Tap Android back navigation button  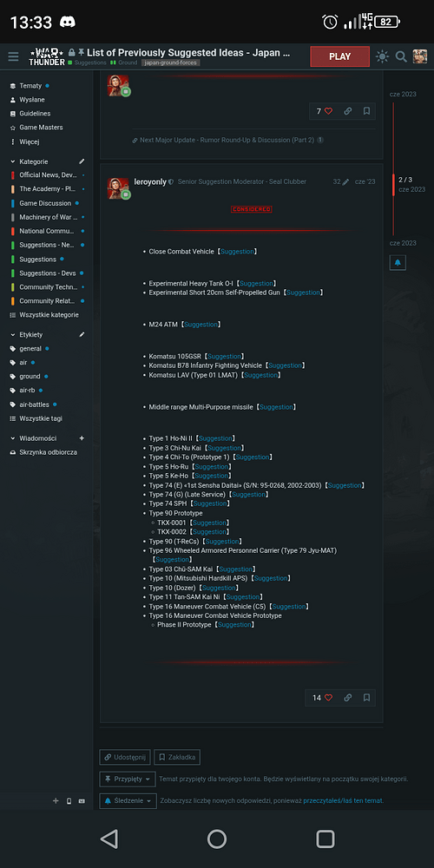click(x=109, y=839)
